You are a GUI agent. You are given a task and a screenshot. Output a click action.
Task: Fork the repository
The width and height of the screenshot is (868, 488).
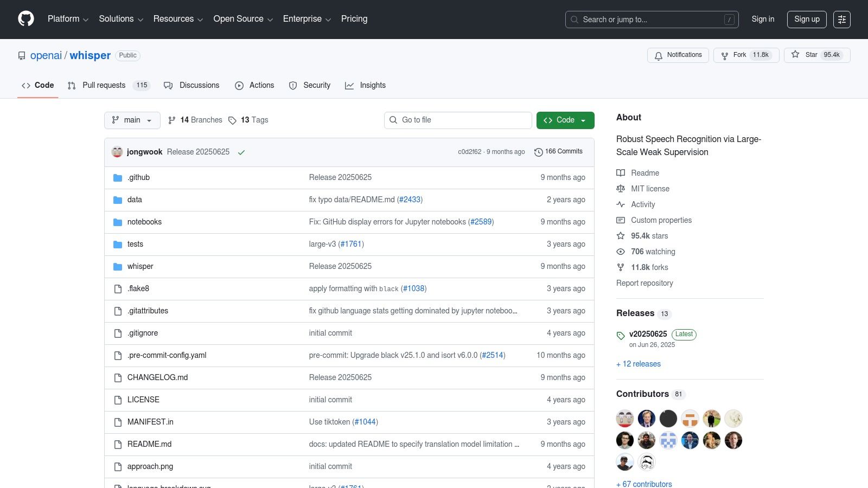(x=746, y=55)
